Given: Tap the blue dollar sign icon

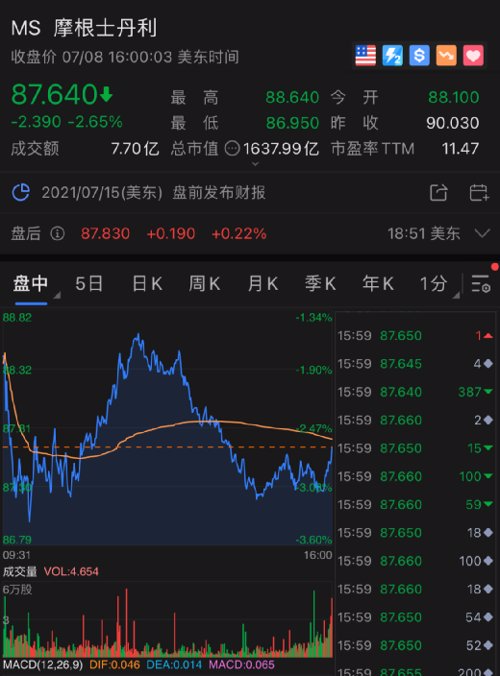Looking at the screenshot, I should [419, 55].
